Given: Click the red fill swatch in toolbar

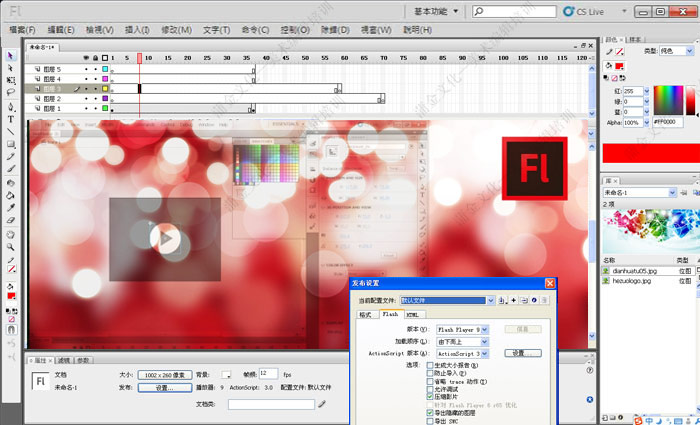Looking at the screenshot, I should [x=12, y=296].
